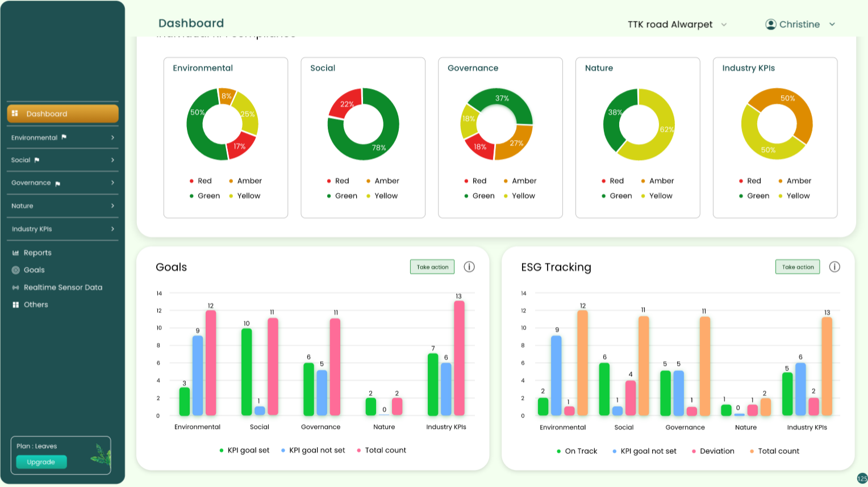Screen dimensions: 868x487
Task: Open the info icon in Goals panel
Action: click(469, 267)
